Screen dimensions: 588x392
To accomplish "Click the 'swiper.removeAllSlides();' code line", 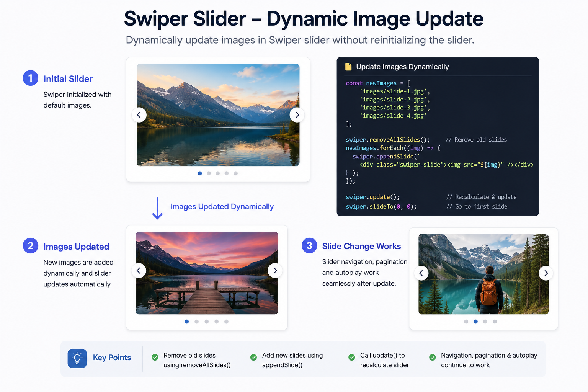I will (388, 140).
